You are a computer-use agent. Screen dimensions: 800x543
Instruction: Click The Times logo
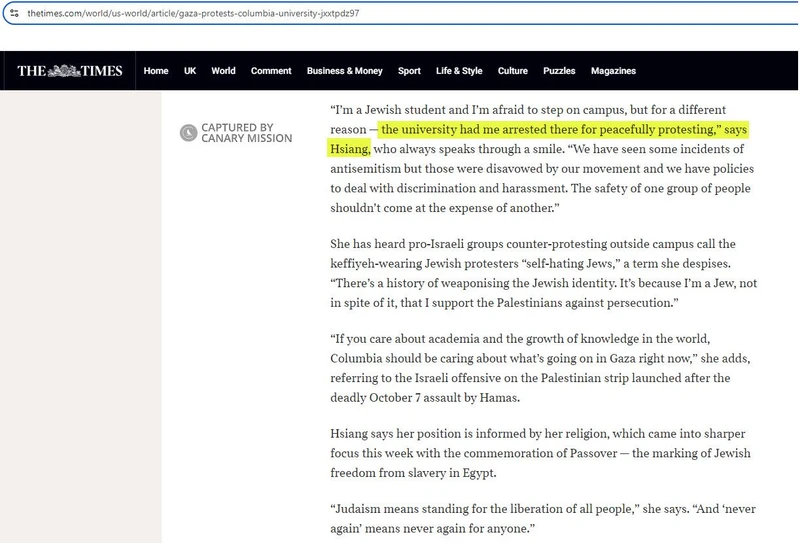click(70, 71)
